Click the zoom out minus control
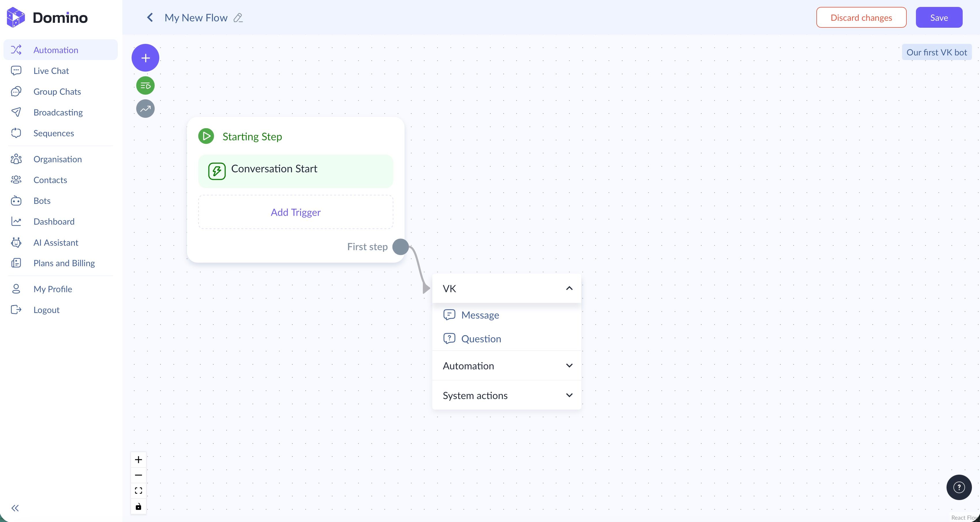Image resolution: width=980 pixels, height=522 pixels. (x=139, y=475)
